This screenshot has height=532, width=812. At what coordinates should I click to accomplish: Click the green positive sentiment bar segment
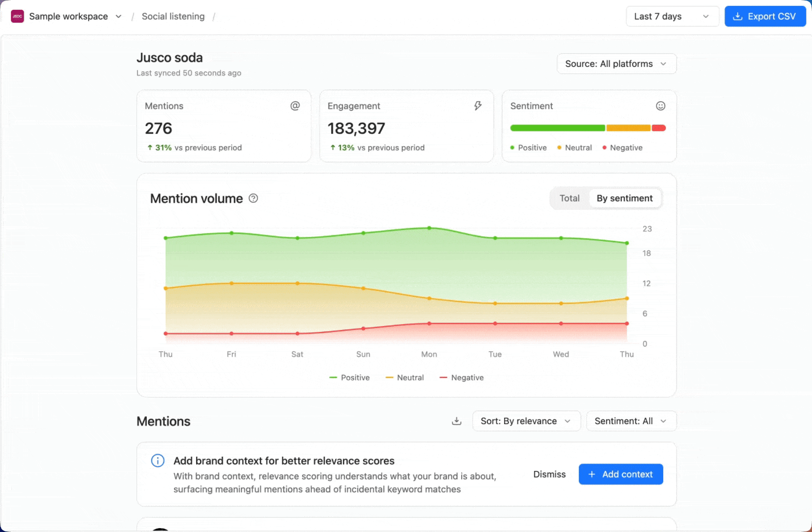tap(558, 128)
